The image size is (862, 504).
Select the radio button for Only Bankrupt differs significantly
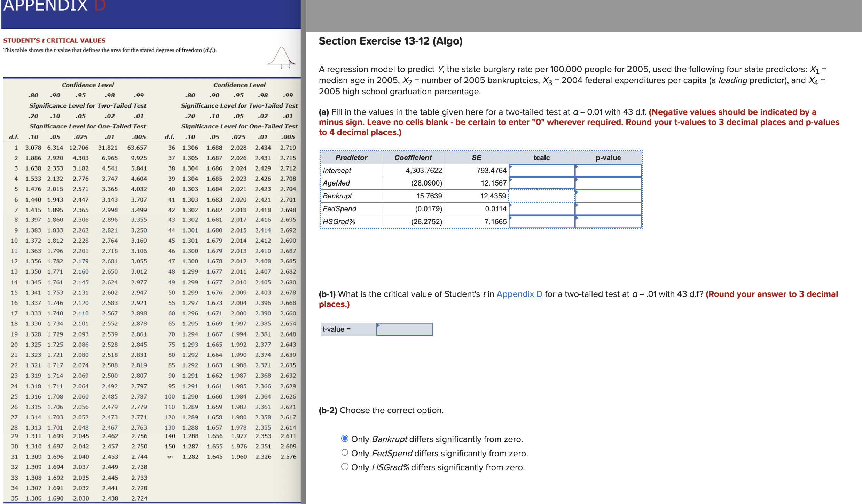pyautogui.click(x=344, y=438)
